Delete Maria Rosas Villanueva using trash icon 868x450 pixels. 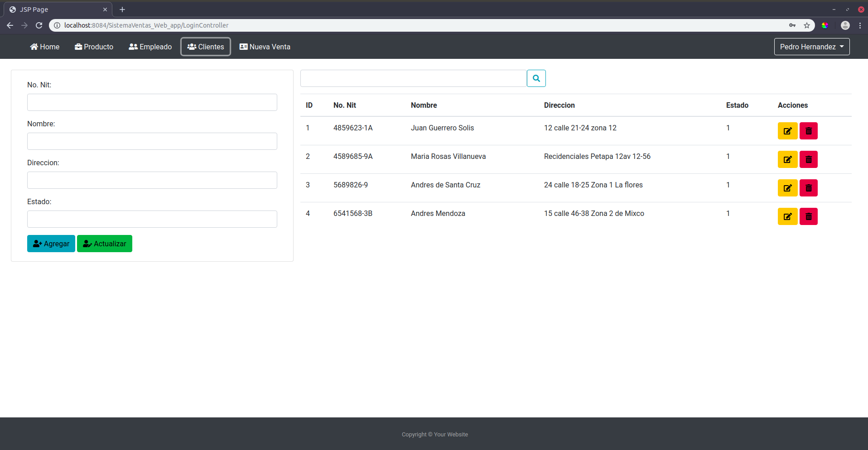coord(809,159)
